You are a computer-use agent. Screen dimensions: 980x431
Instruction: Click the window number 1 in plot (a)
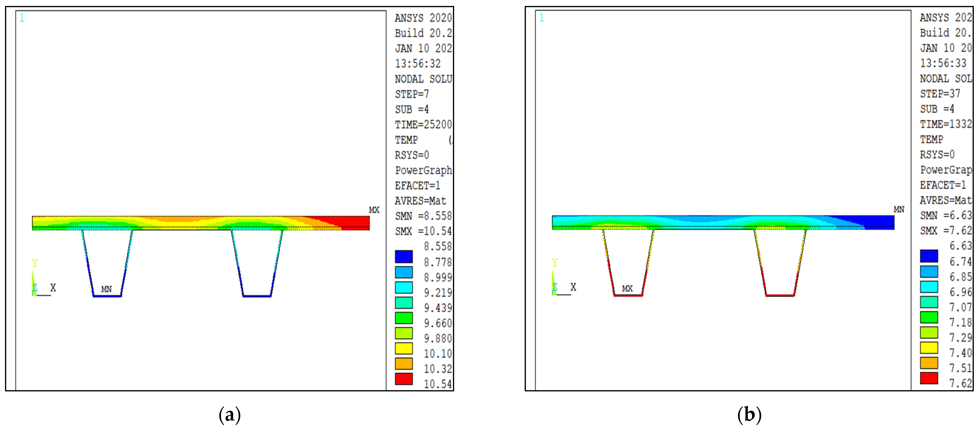coord(22,18)
